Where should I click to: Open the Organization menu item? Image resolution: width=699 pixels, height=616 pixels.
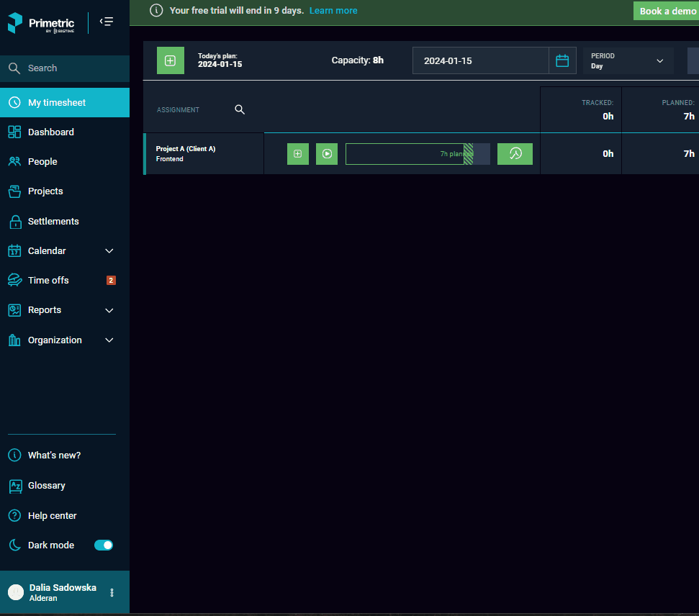coord(55,340)
